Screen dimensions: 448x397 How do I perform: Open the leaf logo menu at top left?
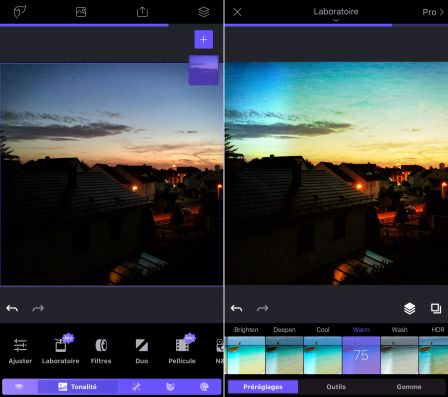pyautogui.click(x=20, y=12)
